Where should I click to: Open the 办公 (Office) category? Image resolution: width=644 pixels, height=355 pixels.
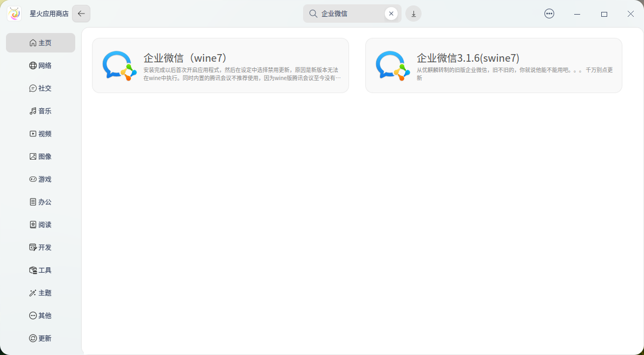tap(40, 202)
